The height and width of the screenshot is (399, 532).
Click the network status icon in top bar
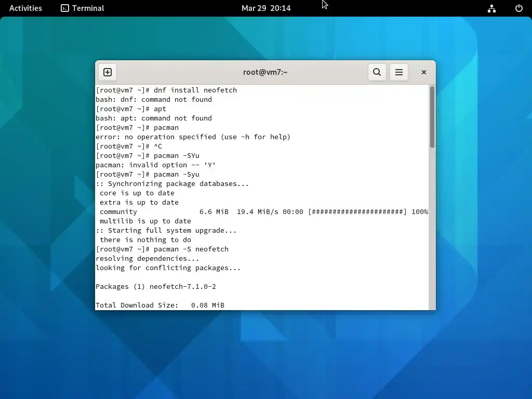coord(491,8)
